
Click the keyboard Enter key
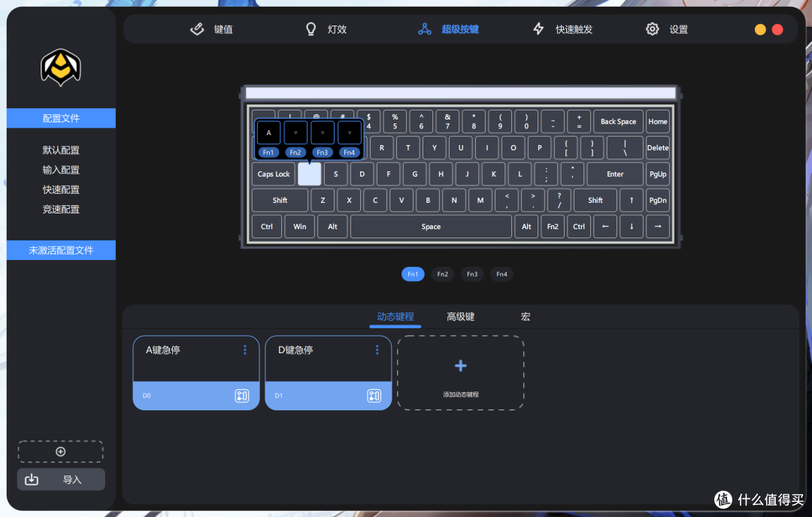pyautogui.click(x=615, y=174)
